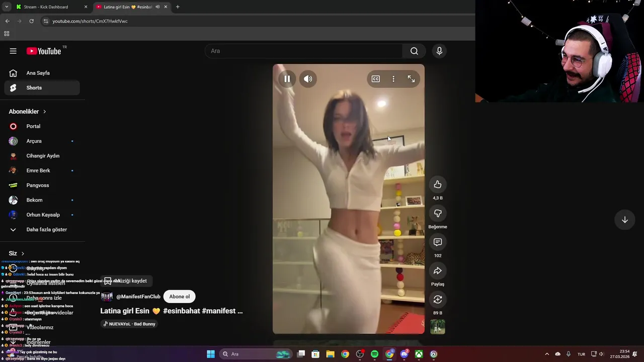Viewport: 644px width, 362px height.
Task: Open the sound thumbnail for the Short
Action: pos(438,327)
